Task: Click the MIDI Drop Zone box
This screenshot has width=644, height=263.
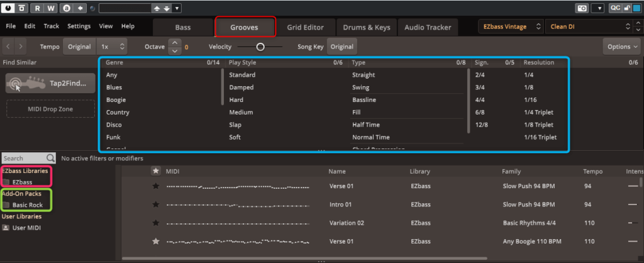Action: (50, 109)
